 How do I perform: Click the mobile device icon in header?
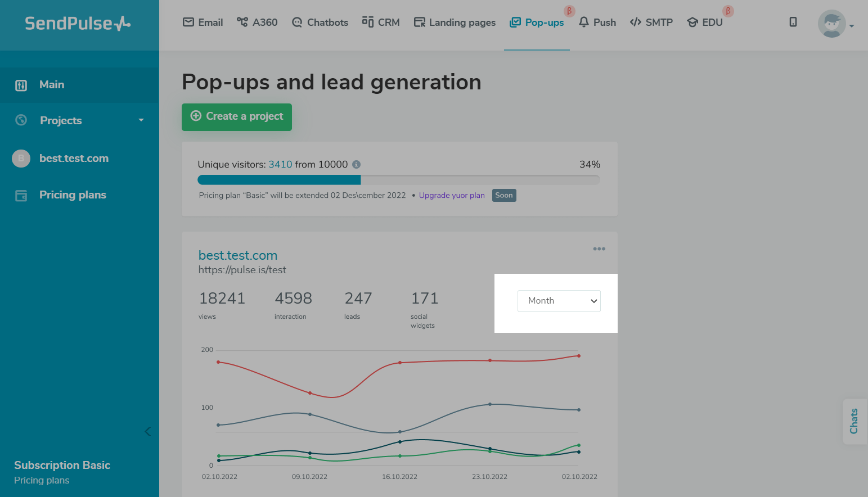coord(793,22)
